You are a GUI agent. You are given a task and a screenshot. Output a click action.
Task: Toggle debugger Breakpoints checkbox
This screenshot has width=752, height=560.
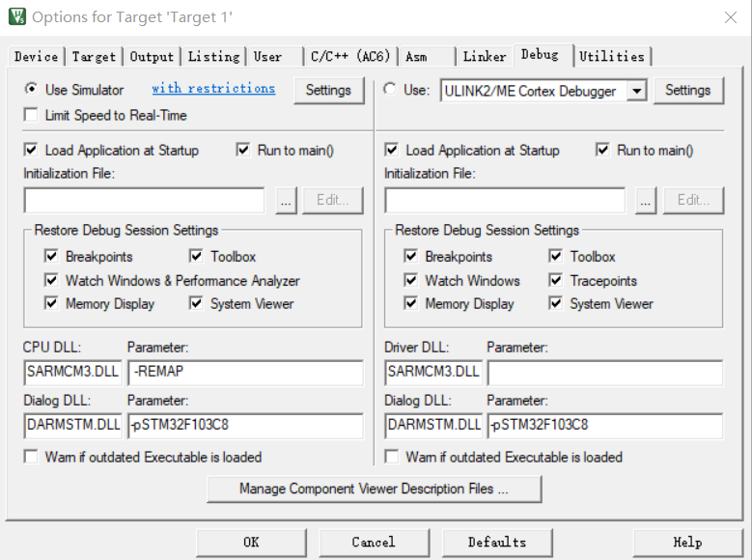[x=410, y=256]
